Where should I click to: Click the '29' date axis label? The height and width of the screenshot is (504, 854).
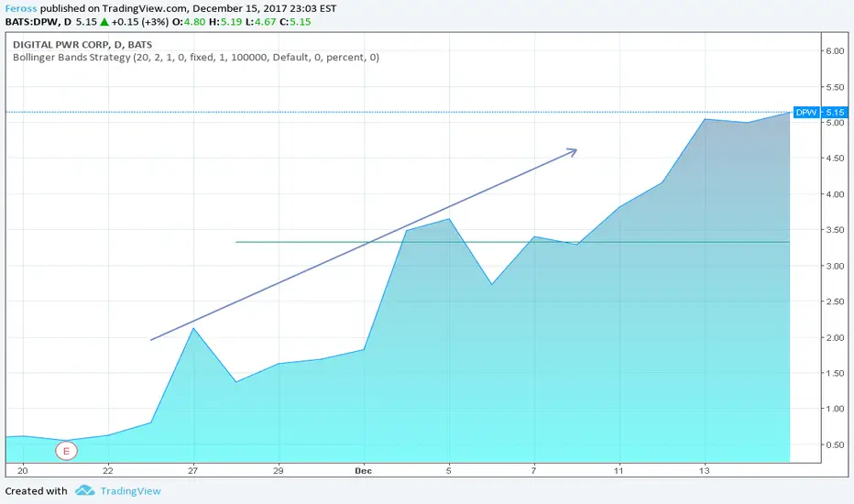[279, 471]
